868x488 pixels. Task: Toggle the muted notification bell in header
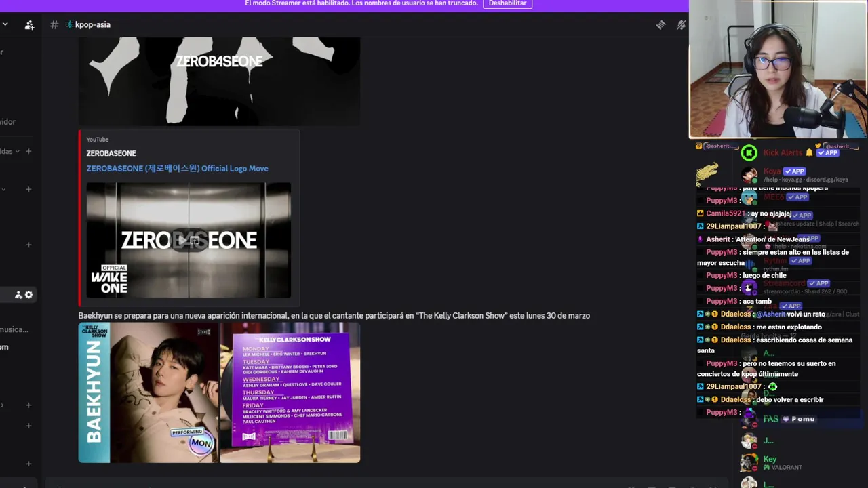pos(682,25)
